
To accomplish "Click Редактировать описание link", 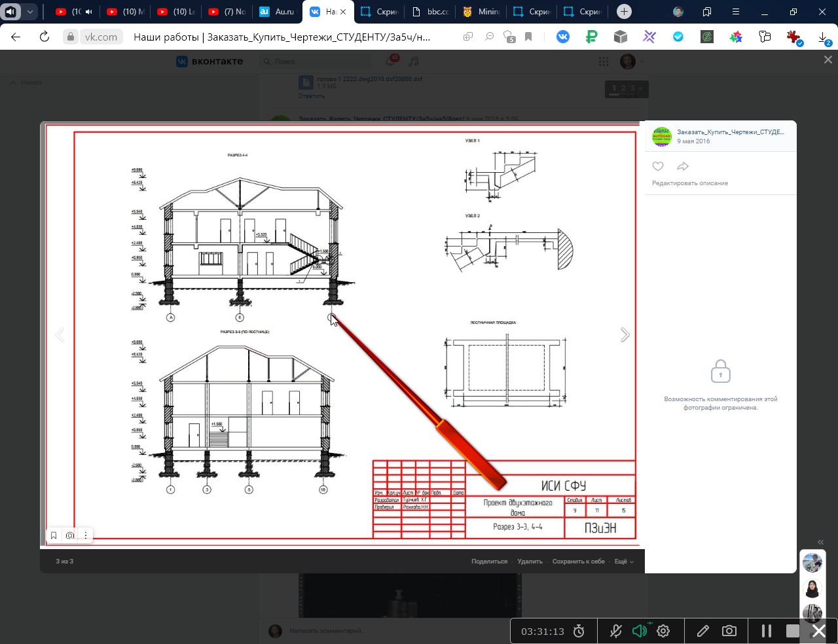I will (690, 183).
